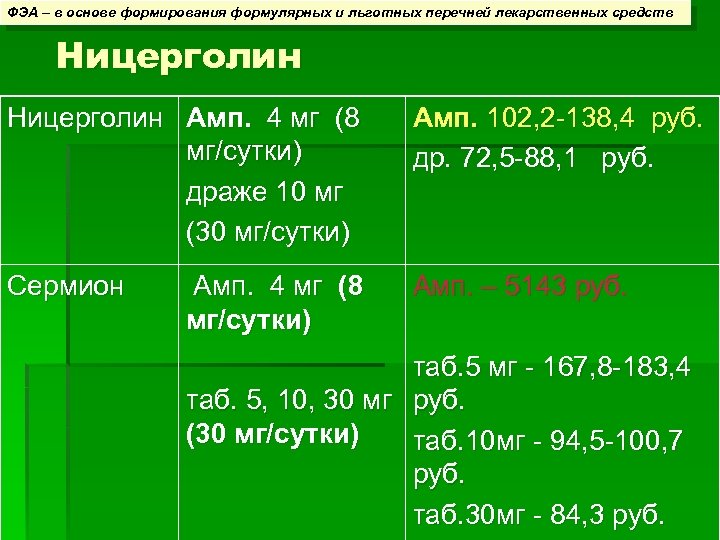Screen dimensions: 720x540
Task: Click the yellow price "Амп. 102,2-138,4 руб."
Action: pos(558,118)
